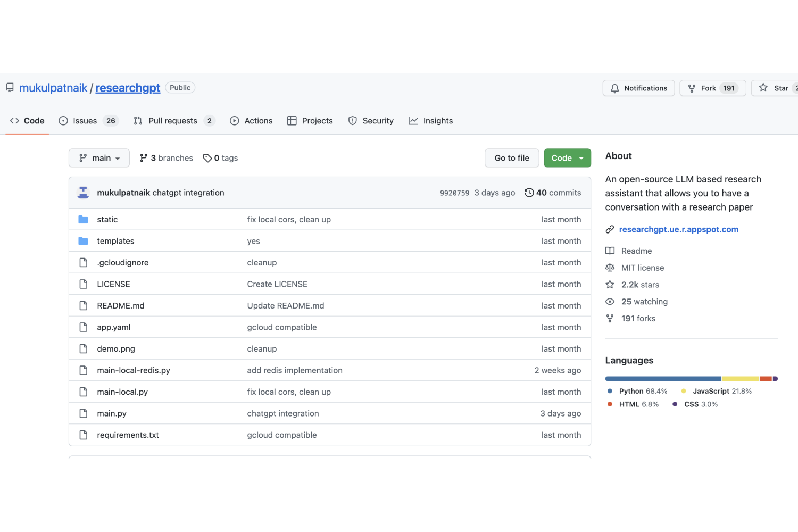Open the Pull requests tab
Image resolution: width=798 pixels, height=532 pixels.
[174, 121]
